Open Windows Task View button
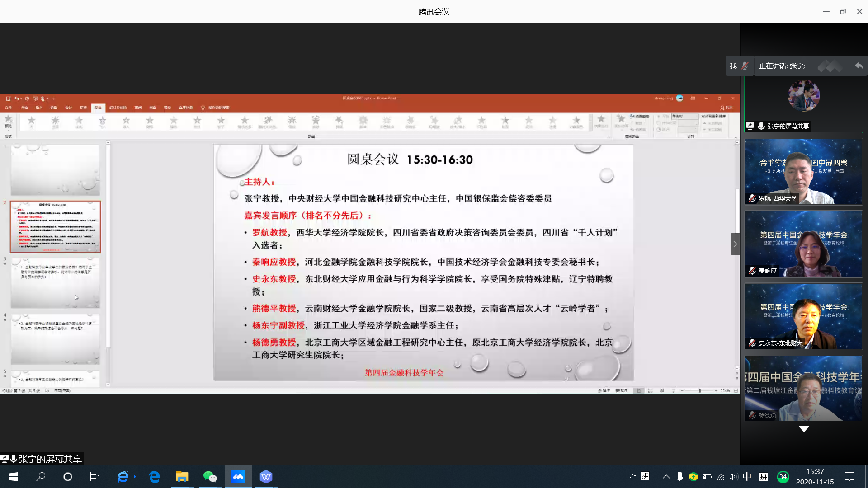This screenshot has width=868, height=488. pos(94,477)
